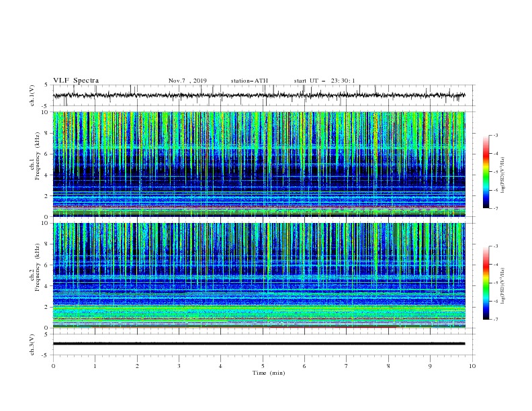Click the "Time (min)" x-axis label
Viewport: 532px width, 411px height.
[269, 373]
